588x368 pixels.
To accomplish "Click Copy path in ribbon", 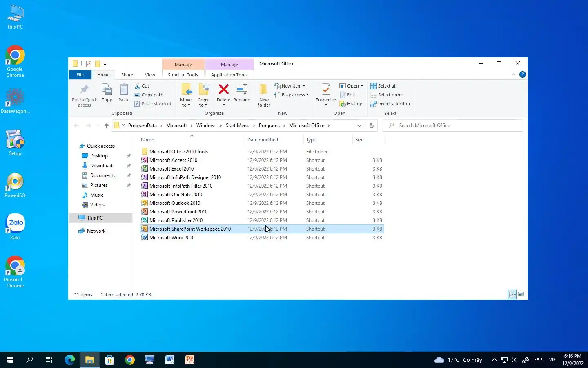I will coord(149,95).
